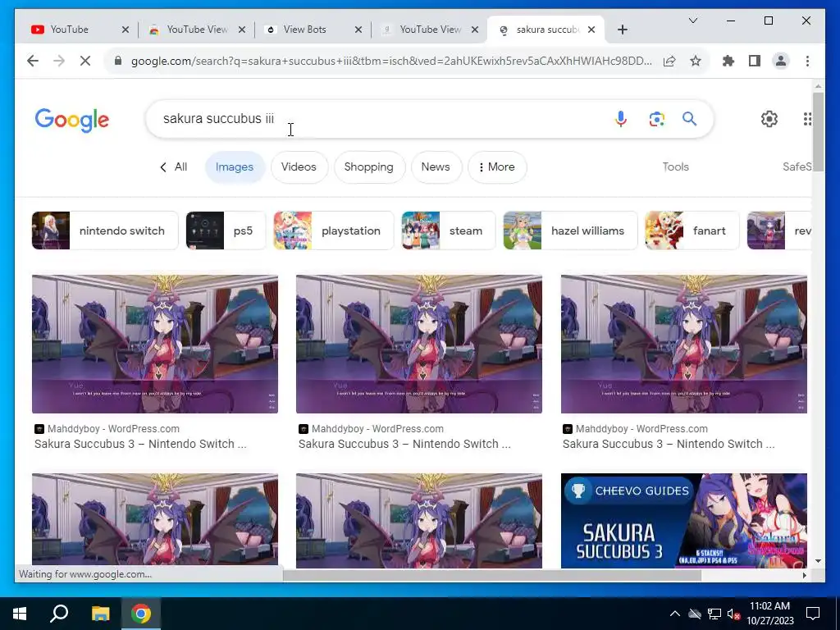Open the Windows notification center
Viewport: 840px width, 630px height.
813,614
